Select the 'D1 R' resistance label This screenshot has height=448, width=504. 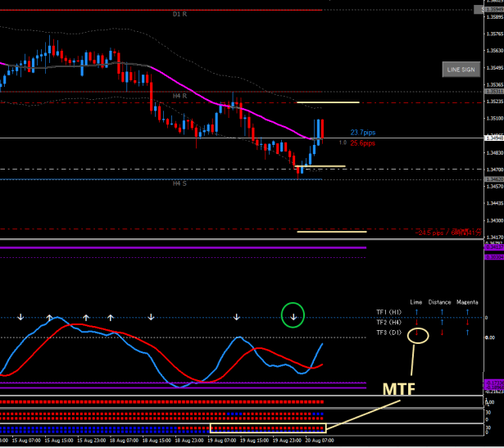point(179,14)
